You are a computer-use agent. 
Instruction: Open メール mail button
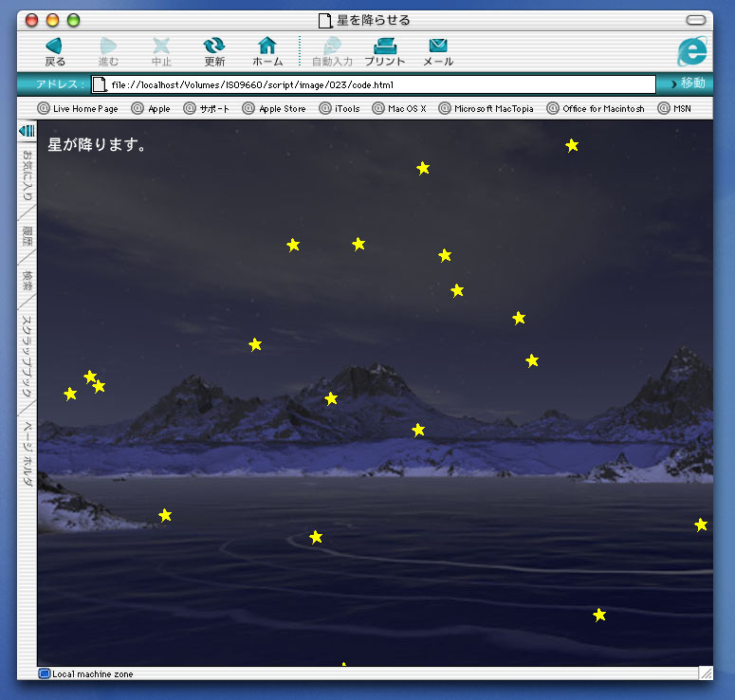coord(438,51)
